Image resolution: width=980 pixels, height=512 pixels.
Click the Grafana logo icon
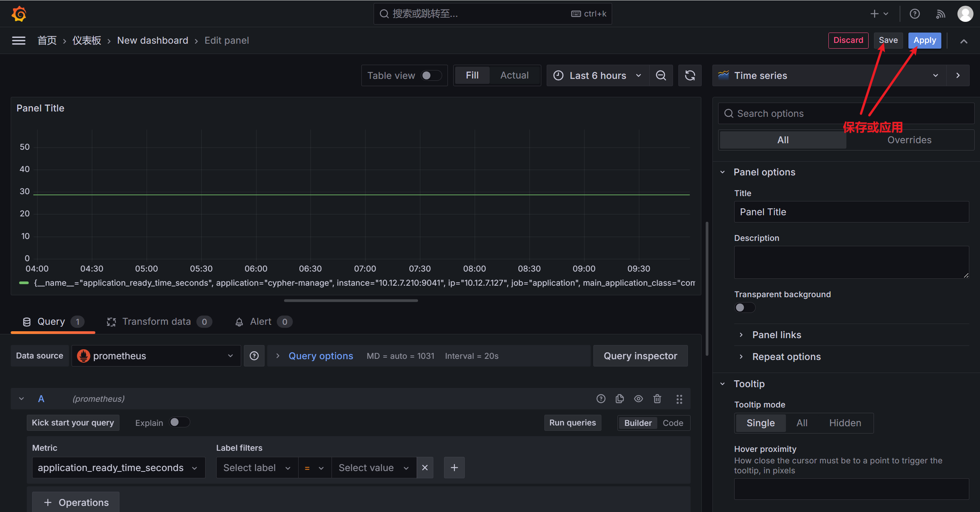pyautogui.click(x=19, y=14)
